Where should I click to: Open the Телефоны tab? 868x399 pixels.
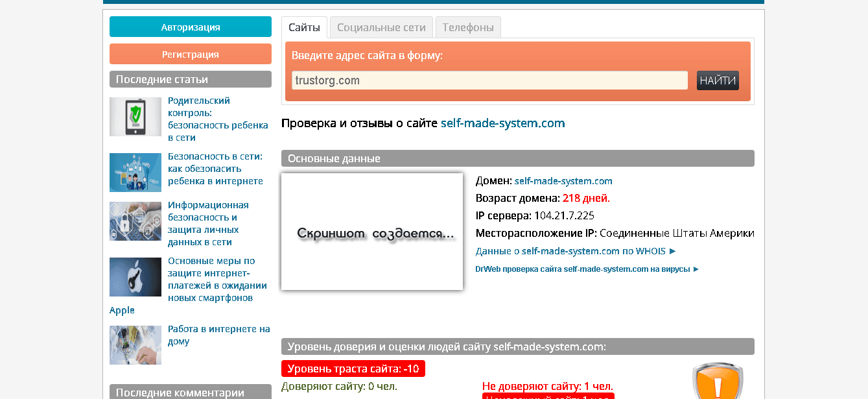468,27
